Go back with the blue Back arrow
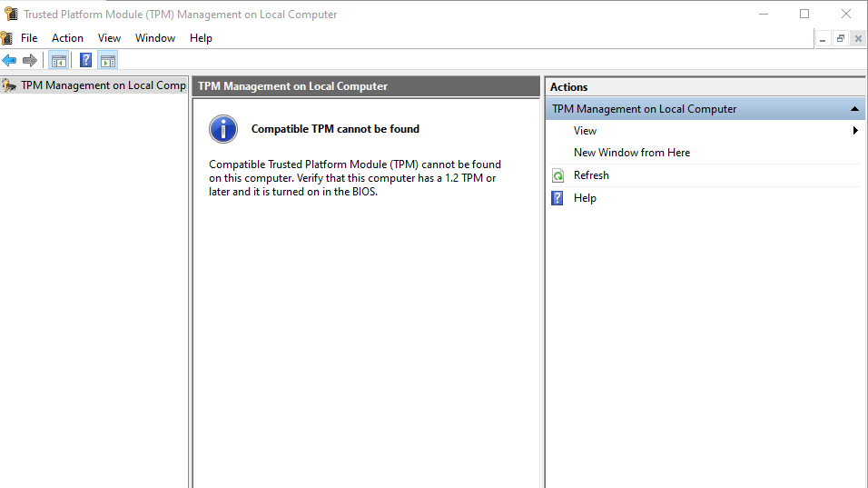The width and height of the screenshot is (868, 488). coord(9,60)
